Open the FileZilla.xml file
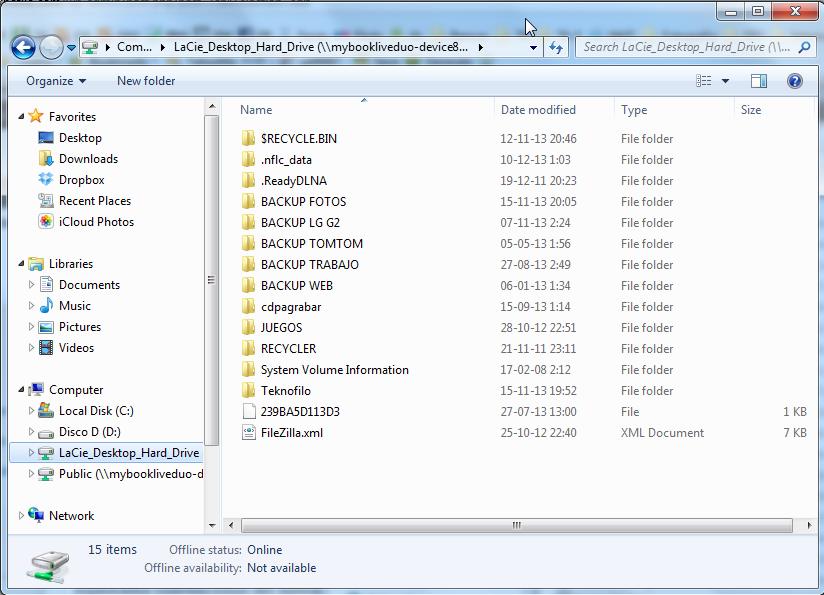The width and height of the screenshot is (824, 595). [x=291, y=433]
